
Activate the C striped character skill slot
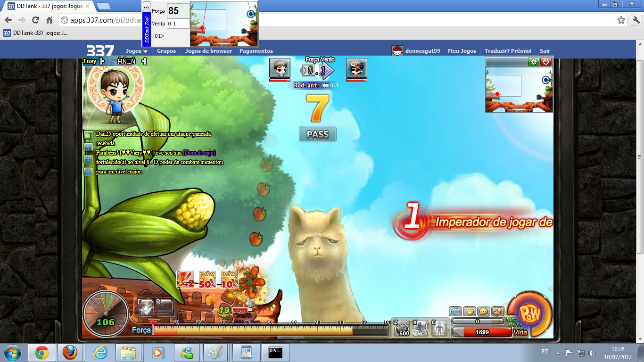[x=439, y=328]
